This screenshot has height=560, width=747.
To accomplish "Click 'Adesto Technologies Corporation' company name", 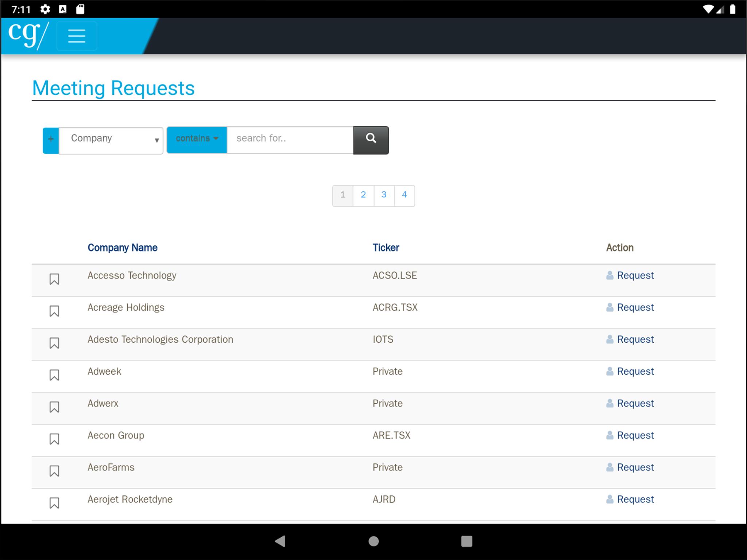I will click(160, 339).
